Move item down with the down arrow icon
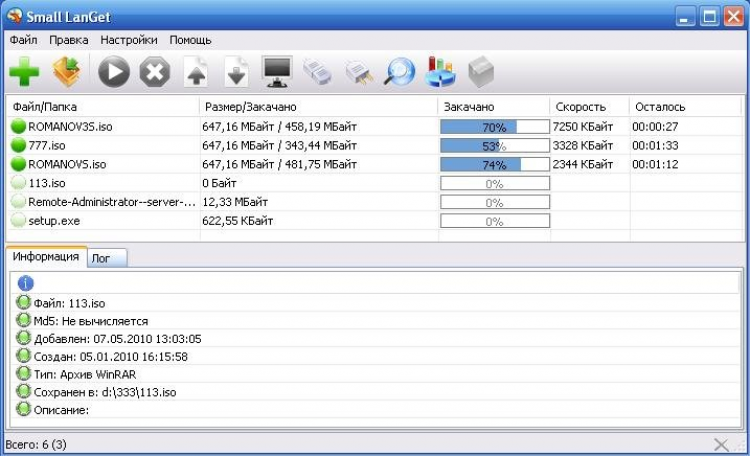 click(236, 72)
